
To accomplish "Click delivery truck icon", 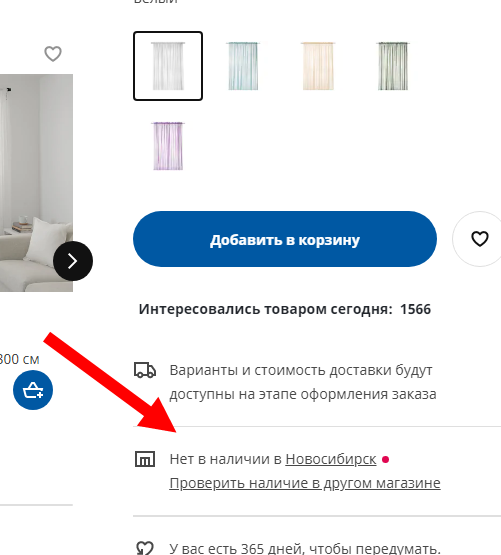I will coord(145,370).
